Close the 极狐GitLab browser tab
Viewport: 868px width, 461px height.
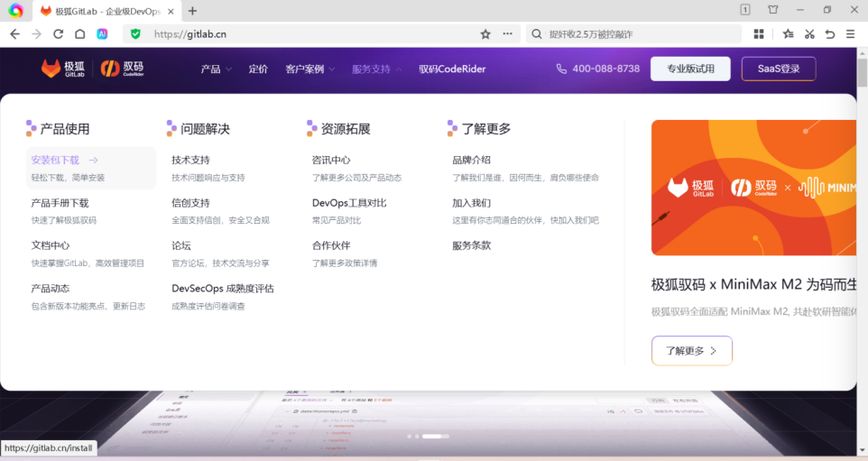click(171, 11)
